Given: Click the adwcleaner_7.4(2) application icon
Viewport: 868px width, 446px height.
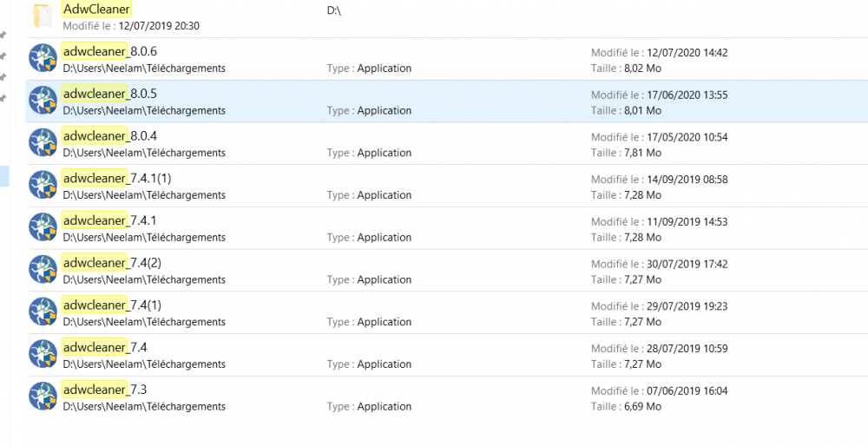Looking at the screenshot, I should tap(43, 271).
